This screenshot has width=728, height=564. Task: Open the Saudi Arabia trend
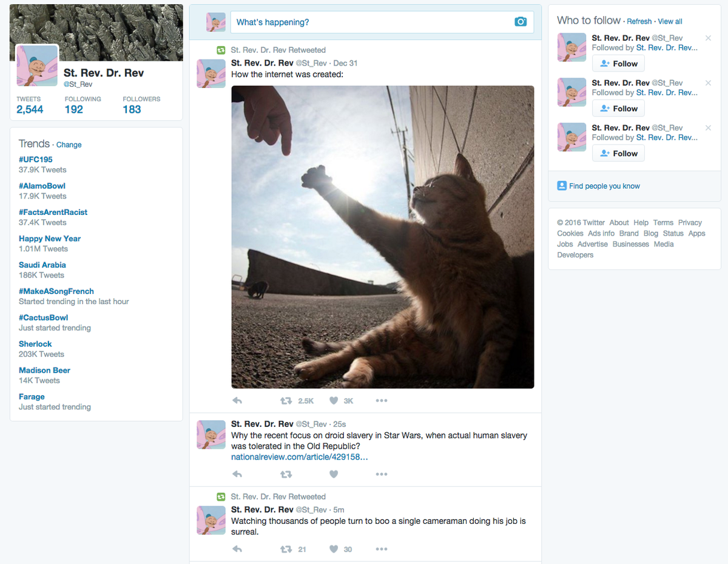click(42, 265)
